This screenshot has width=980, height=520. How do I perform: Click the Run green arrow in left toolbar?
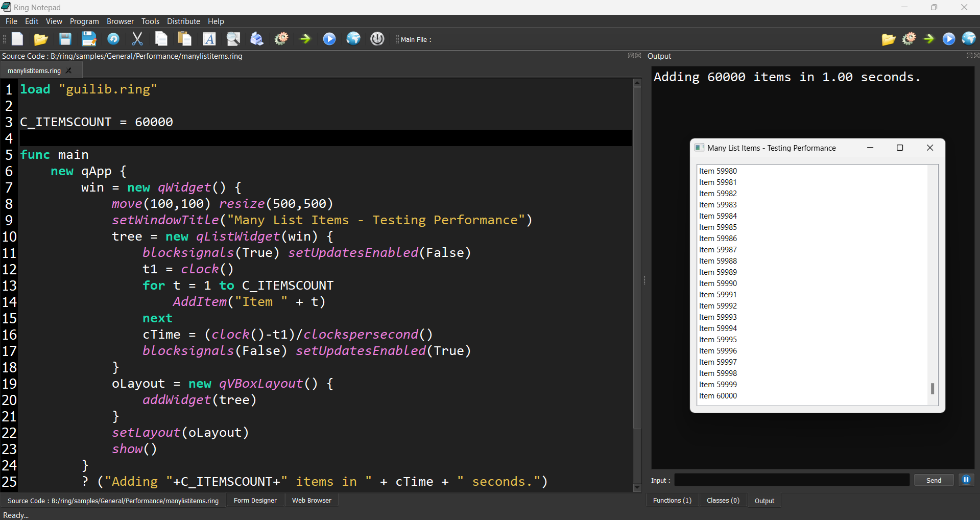[305, 39]
